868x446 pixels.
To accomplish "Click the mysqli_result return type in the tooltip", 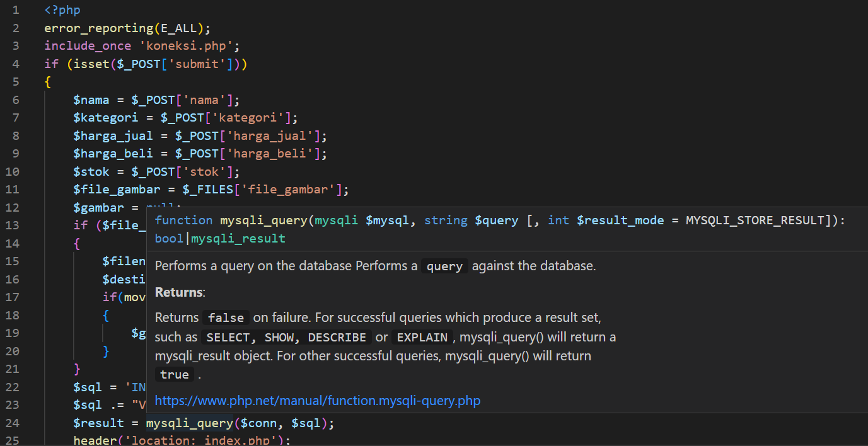I will tap(237, 238).
